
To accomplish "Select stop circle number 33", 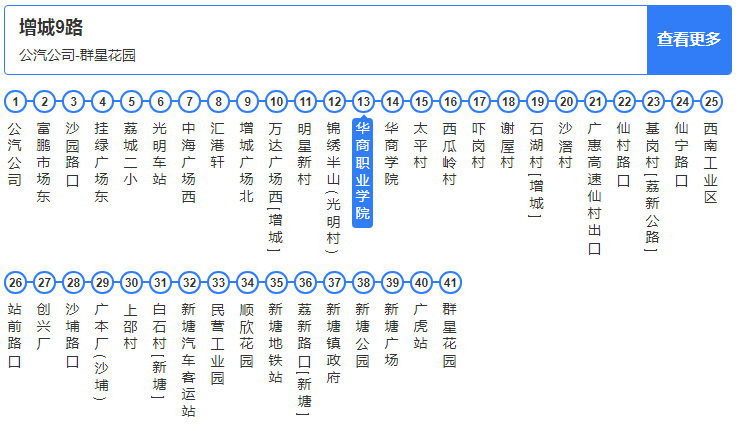I will tap(218, 282).
